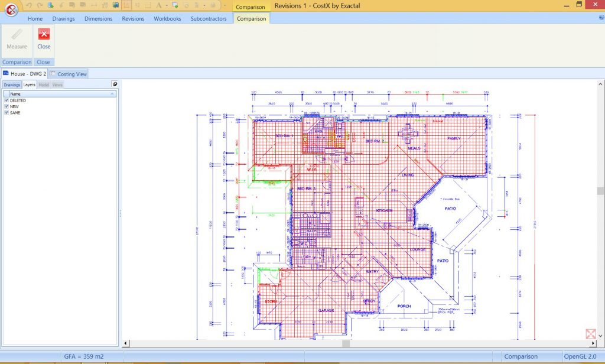Viewport: 605px width, 364px height.
Task: Click the scroll right arrow of the drawing view
Action: click(593, 343)
